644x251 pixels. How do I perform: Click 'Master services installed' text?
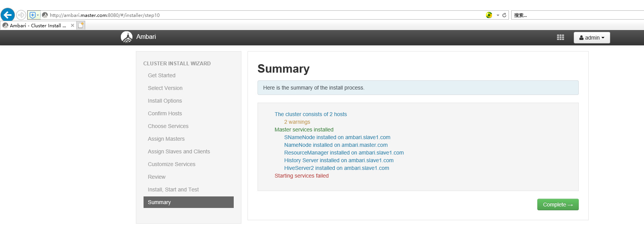[304, 130]
